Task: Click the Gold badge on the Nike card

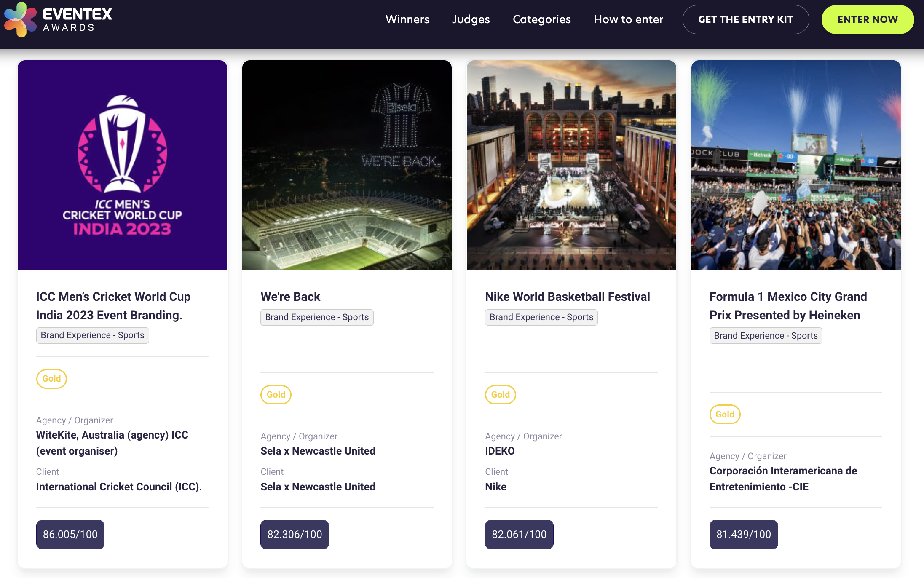Action: click(x=500, y=395)
